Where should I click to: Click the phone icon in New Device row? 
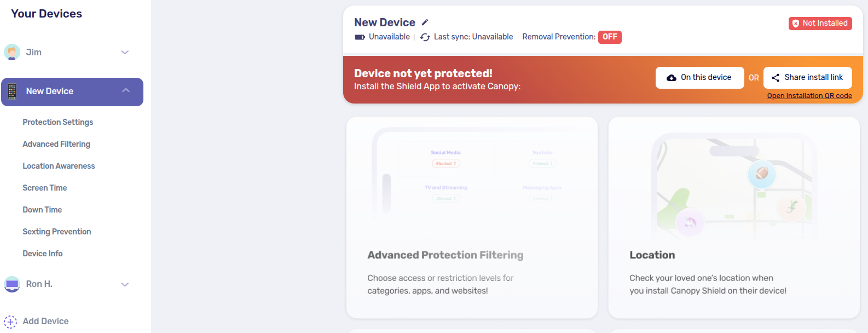pyautogui.click(x=12, y=91)
